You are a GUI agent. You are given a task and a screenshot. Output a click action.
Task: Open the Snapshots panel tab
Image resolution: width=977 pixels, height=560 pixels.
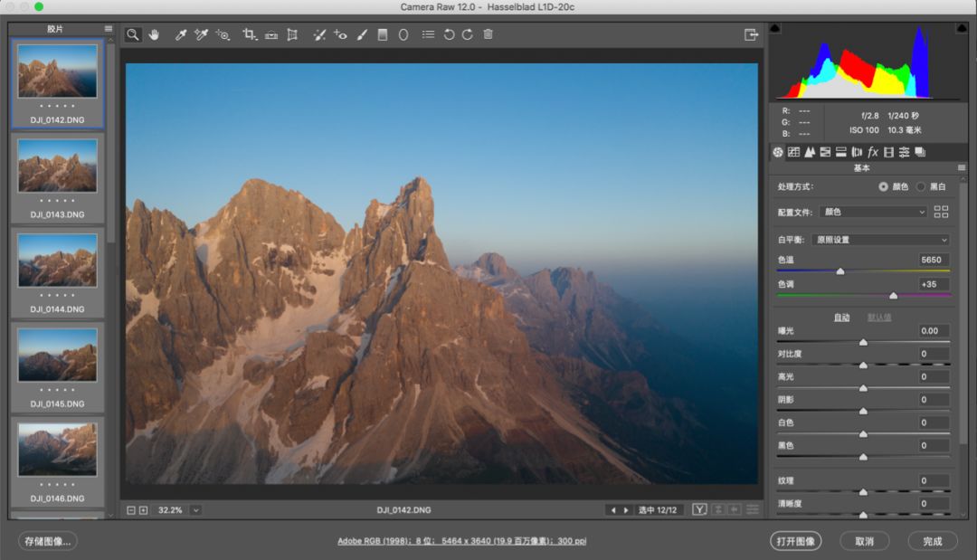click(x=920, y=152)
